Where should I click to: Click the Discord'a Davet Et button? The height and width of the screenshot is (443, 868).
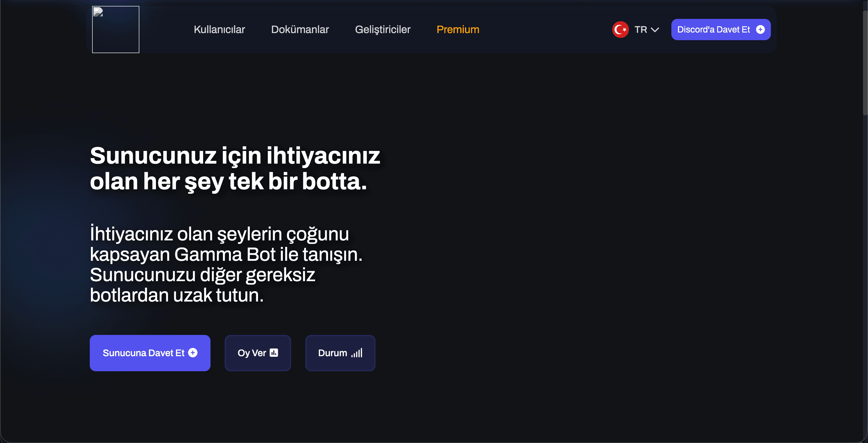721,30
